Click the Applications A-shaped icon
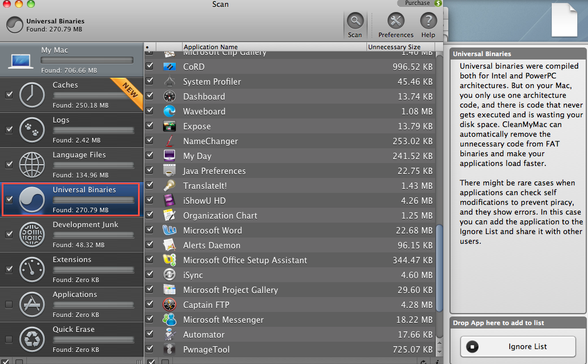This screenshot has width=588, height=364. coord(32,304)
